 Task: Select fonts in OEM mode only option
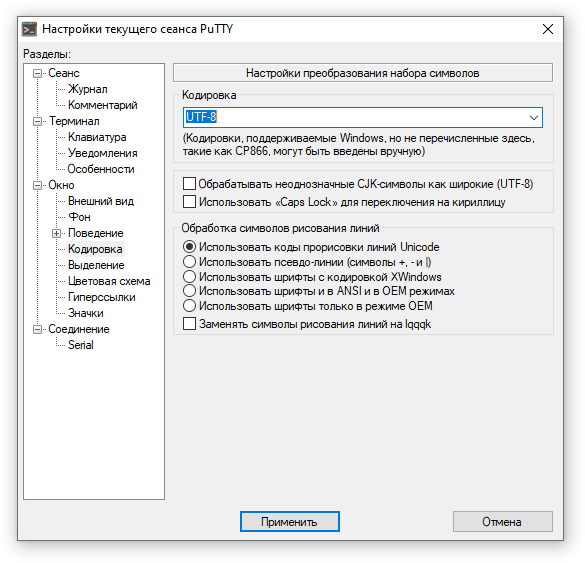click(x=189, y=306)
